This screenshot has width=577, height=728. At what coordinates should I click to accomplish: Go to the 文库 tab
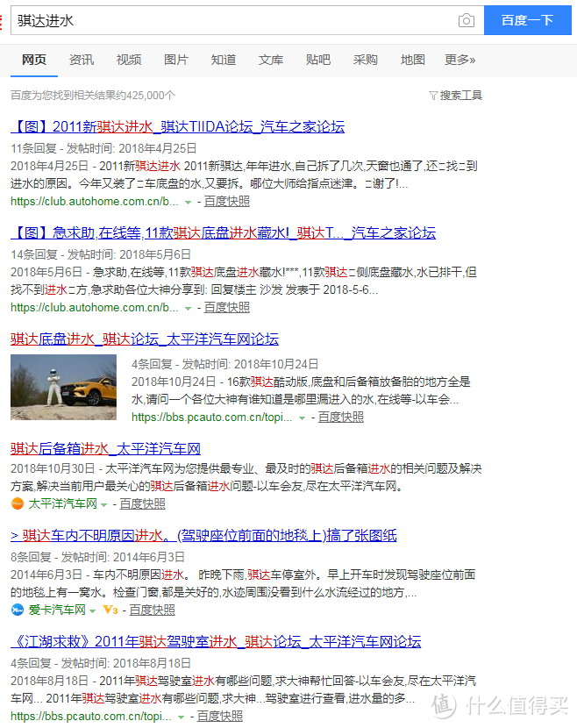click(271, 60)
